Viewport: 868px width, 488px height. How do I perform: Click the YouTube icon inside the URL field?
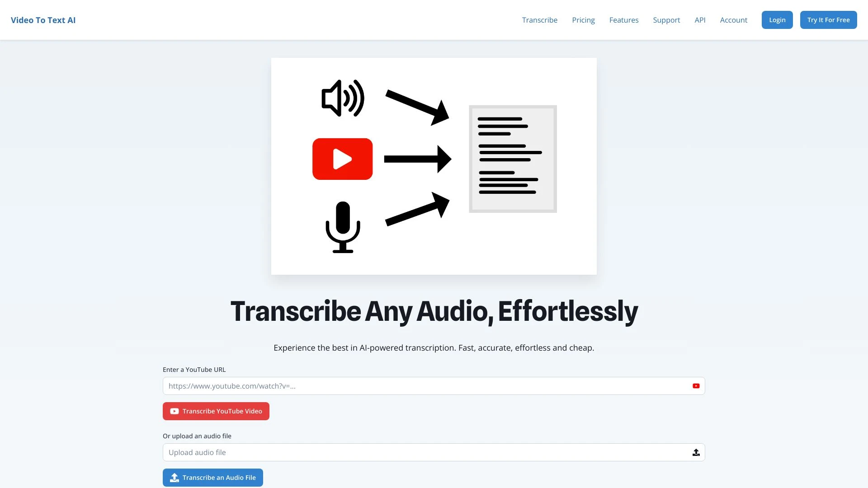point(696,386)
